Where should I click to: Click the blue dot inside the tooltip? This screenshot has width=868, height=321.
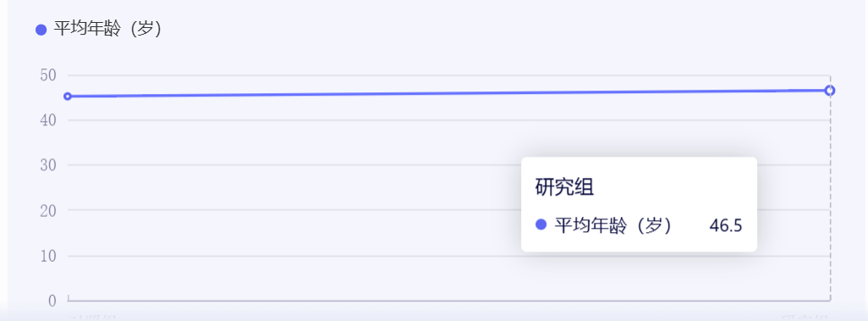541,224
